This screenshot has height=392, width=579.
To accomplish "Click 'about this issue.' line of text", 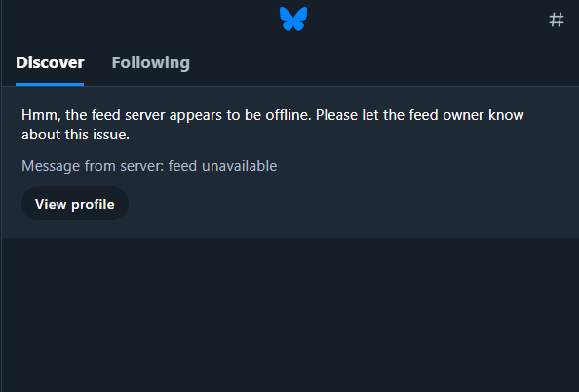I will (x=75, y=135).
